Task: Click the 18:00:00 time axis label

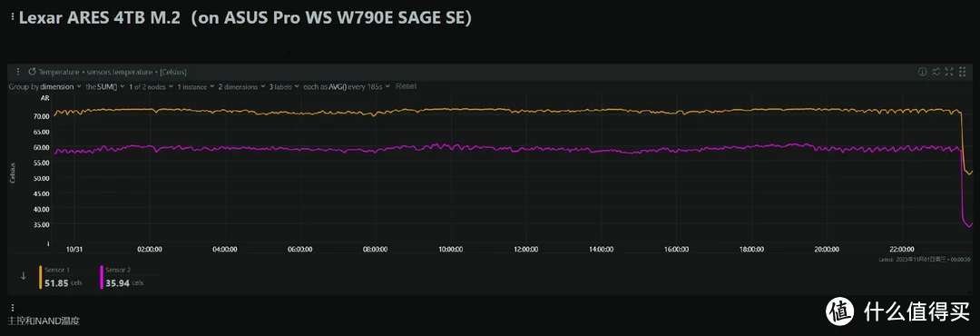Action: tap(751, 249)
